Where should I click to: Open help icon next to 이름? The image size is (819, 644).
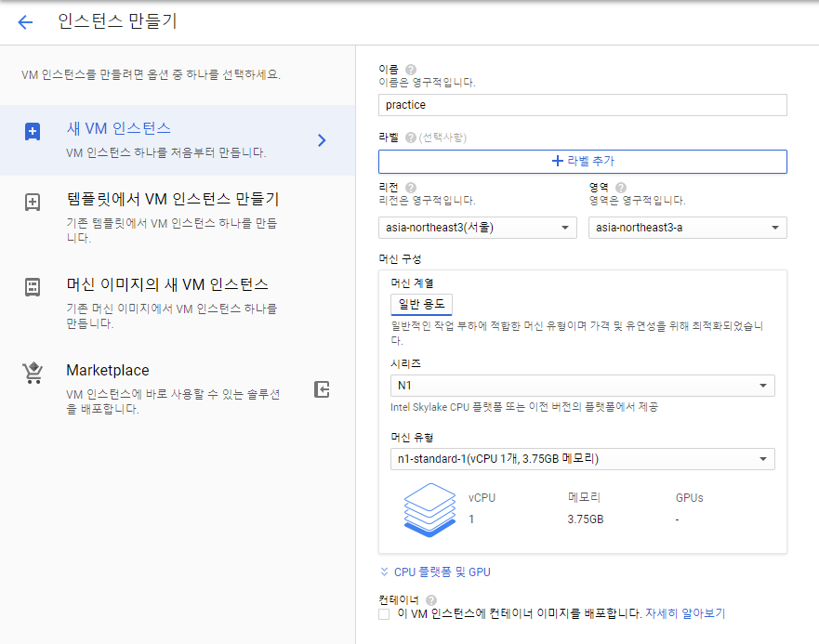click(411, 70)
